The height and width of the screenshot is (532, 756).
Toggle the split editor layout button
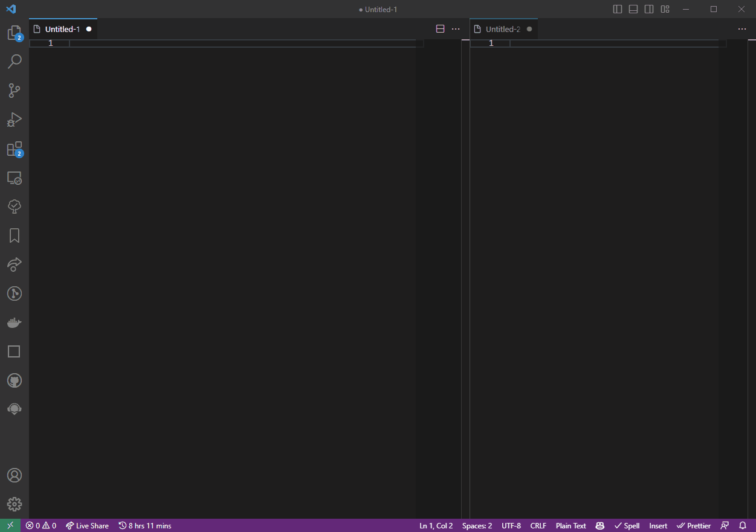(x=440, y=28)
